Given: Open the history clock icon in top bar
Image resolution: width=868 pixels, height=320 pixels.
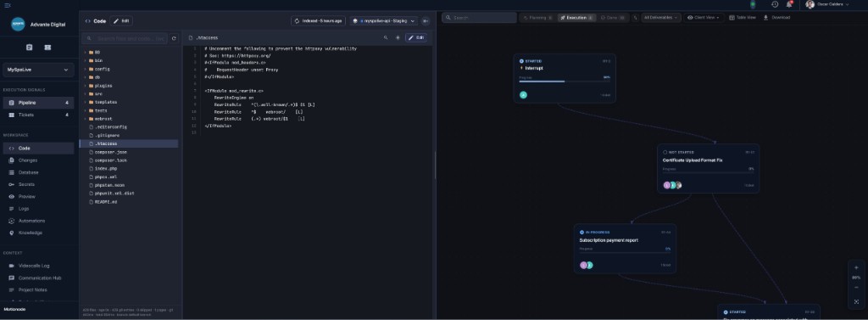Looking at the screenshot, I should click(x=775, y=4).
